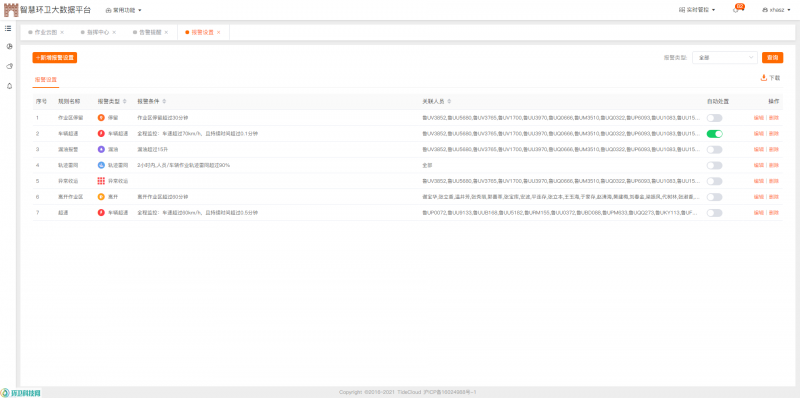Click the orange 查询 search button

[772, 58]
